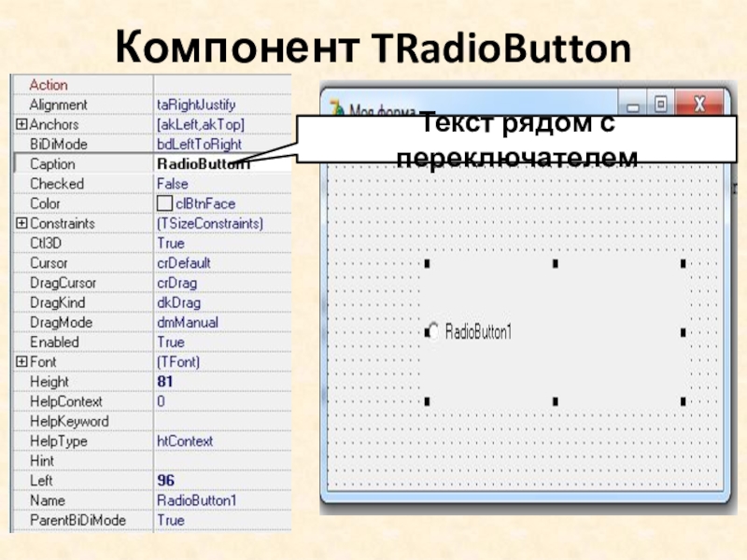Viewport: 747px width, 560px height.
Task: Click the crDefault value
Action: [184, 263]
